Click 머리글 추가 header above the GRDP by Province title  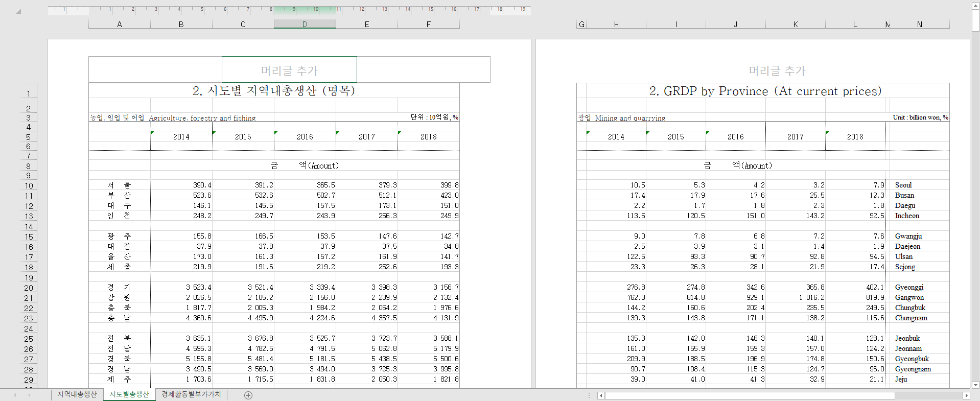coord(777,70)
